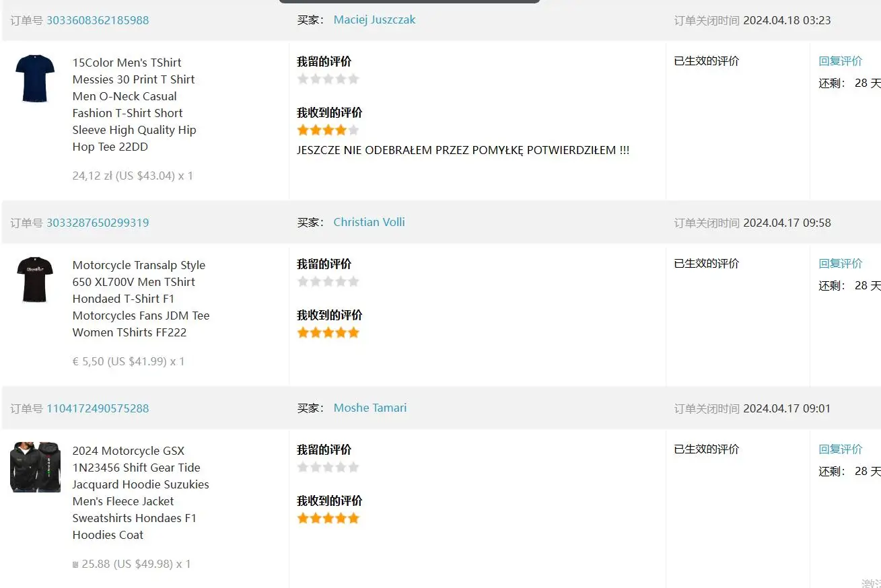
Task: Open order number 3033608362185988
Action: [x=98, y=20]
